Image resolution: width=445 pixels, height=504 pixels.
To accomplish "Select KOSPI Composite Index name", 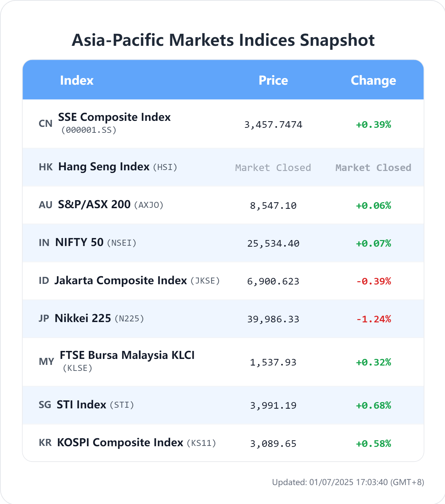I will point(120,443).
